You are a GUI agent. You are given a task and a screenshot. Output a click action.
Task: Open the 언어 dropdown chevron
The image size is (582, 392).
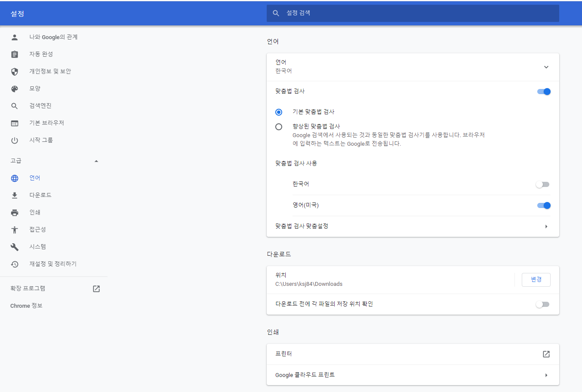(546, 67)
